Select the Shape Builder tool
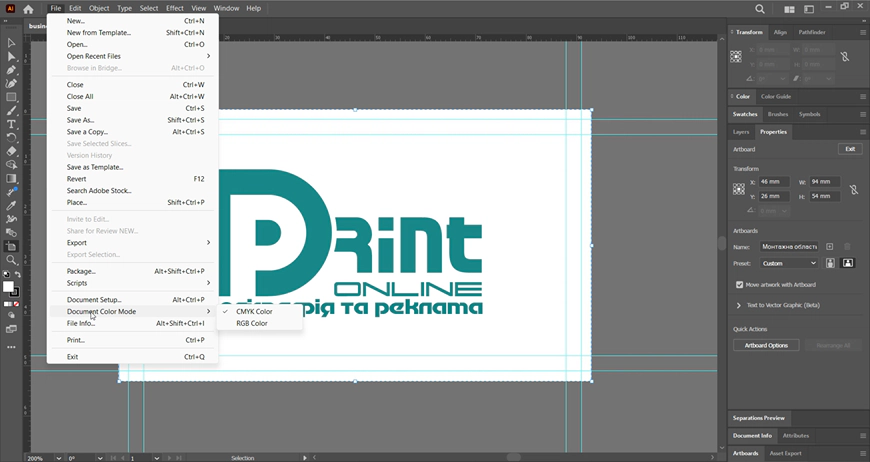Image resolution: width=870 pixels, height=462 pixels. [x=11, y=165]
